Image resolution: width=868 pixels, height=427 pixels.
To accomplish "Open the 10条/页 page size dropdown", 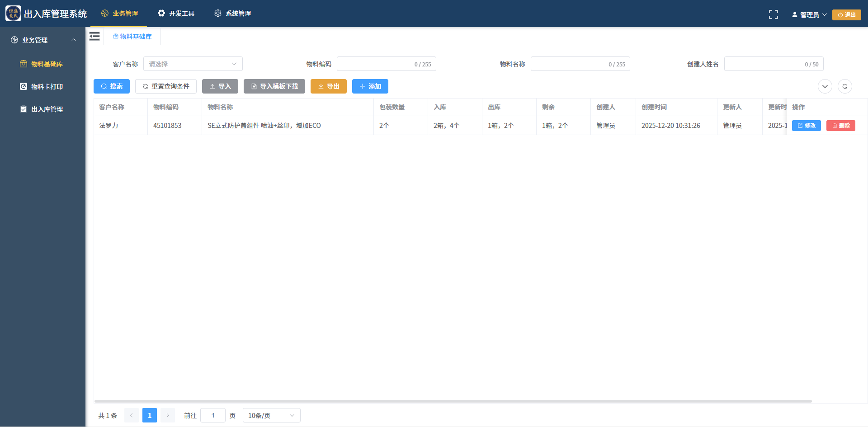I will point(271,415).
